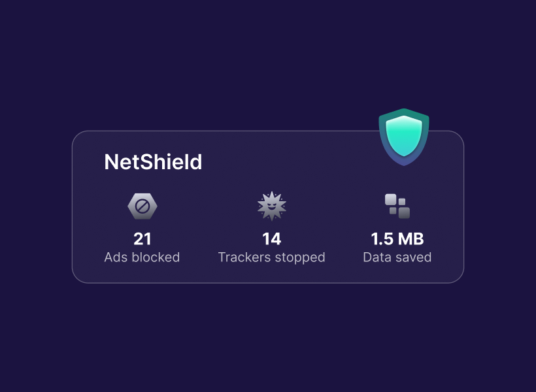Click the 1.5 MB value
The width and height of the screenshot is (536, 392).
397,239
